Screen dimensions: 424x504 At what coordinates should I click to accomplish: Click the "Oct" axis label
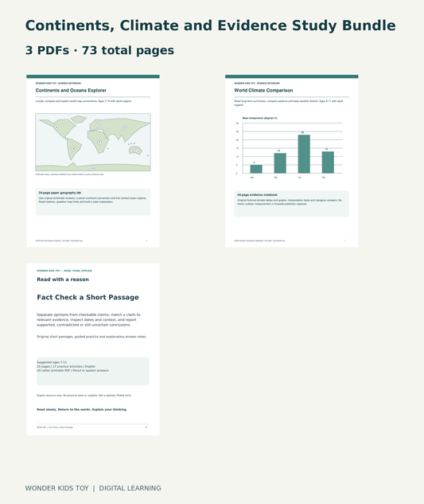(324, 178)
